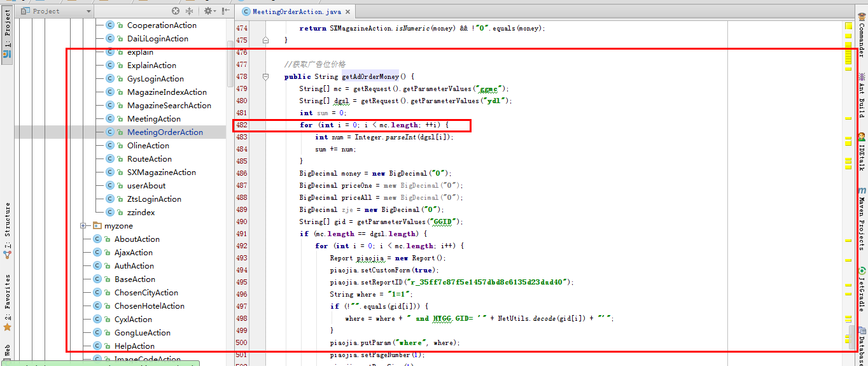Open the Project view dropdown
This screenshot has width=868, height=366.
pyautogui.click(x=53, y=11)
